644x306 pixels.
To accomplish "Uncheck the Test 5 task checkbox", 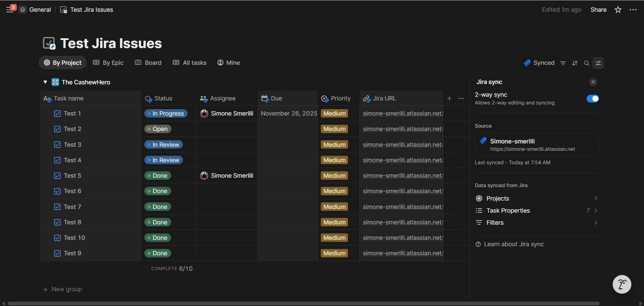I will point(57,175).
